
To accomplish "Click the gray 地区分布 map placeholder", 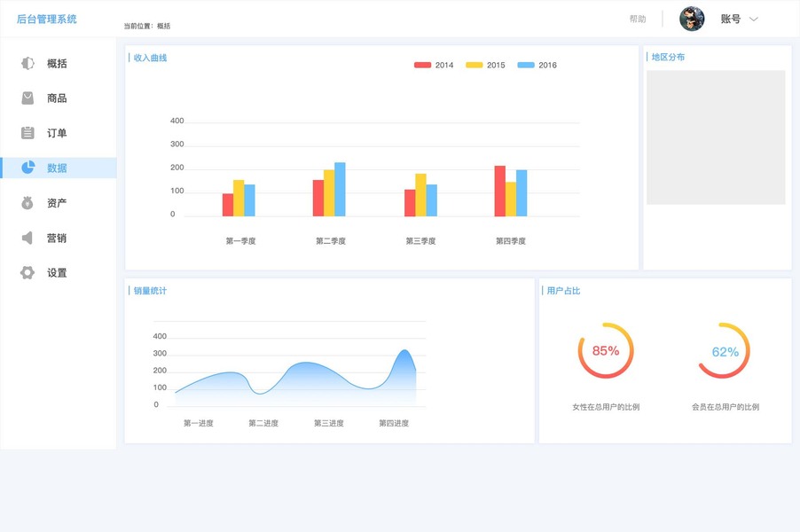I will point(716,137).
